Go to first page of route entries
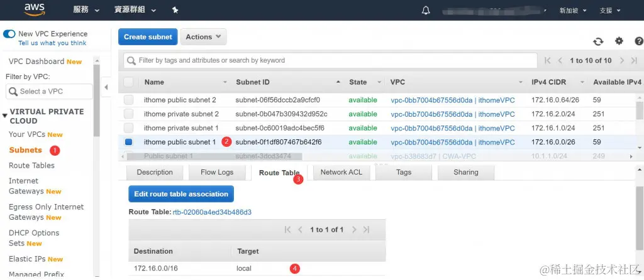The width and height of the screenshot is (644, 280). tap(288, 230)
